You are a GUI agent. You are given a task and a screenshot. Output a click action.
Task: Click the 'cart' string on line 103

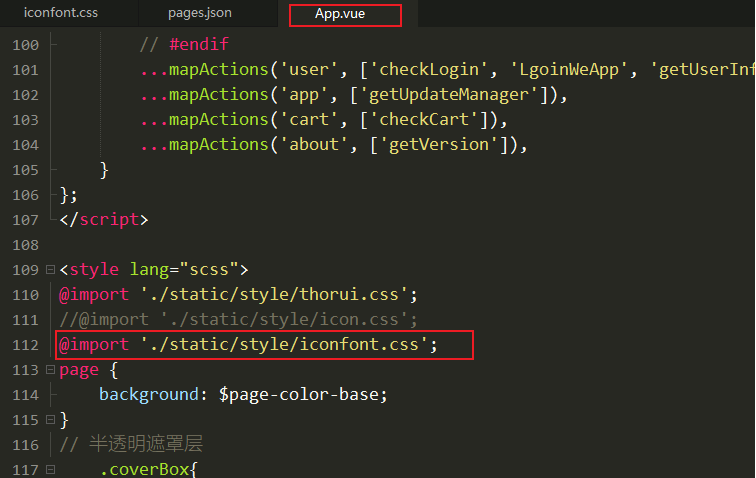[309, 120]
